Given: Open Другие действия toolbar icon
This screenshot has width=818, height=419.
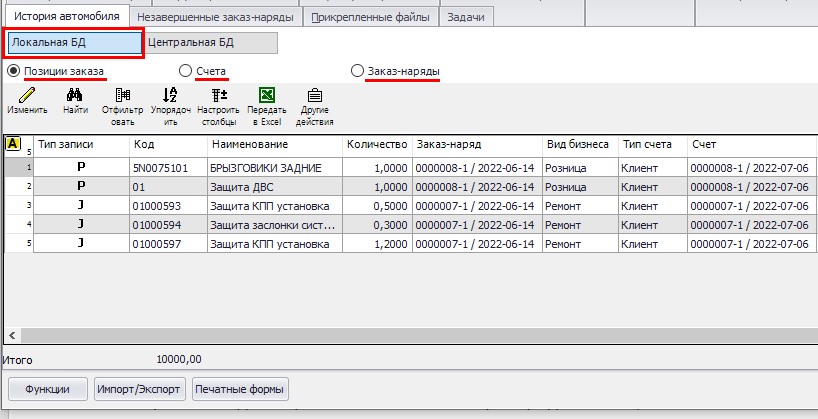Looking at the screenshot, I should click(x=314, y=96).
